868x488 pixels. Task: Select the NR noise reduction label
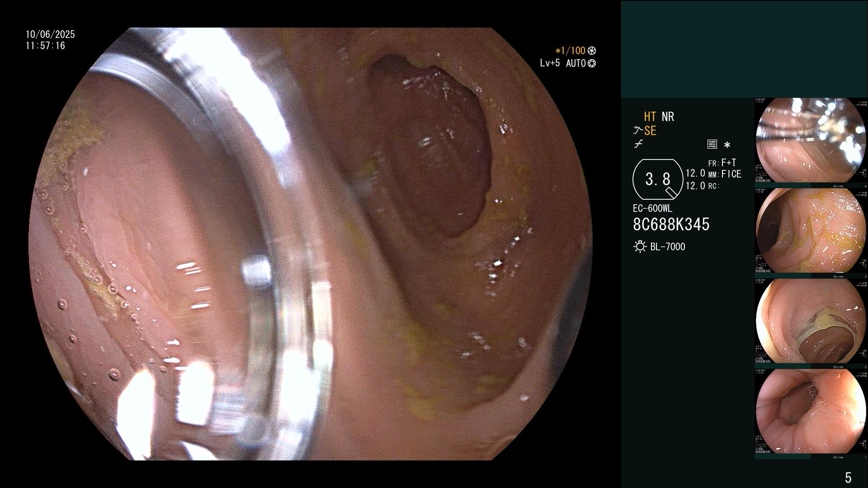[668, 117]
